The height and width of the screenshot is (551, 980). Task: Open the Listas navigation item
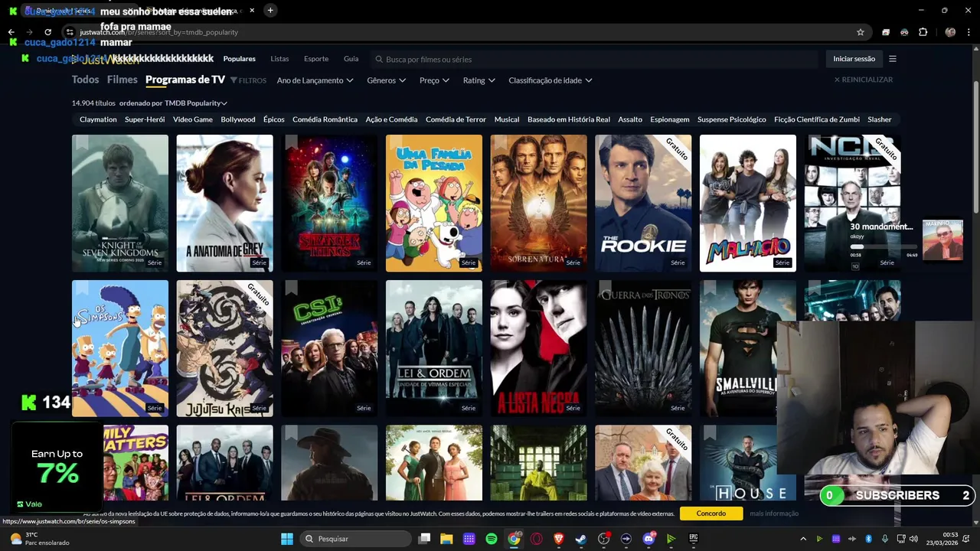point(279,59)
